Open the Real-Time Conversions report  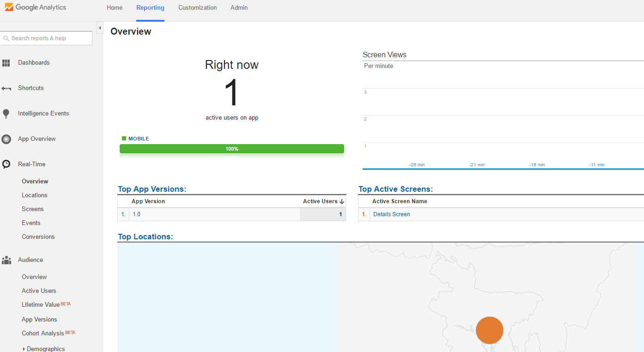point(38,237)
